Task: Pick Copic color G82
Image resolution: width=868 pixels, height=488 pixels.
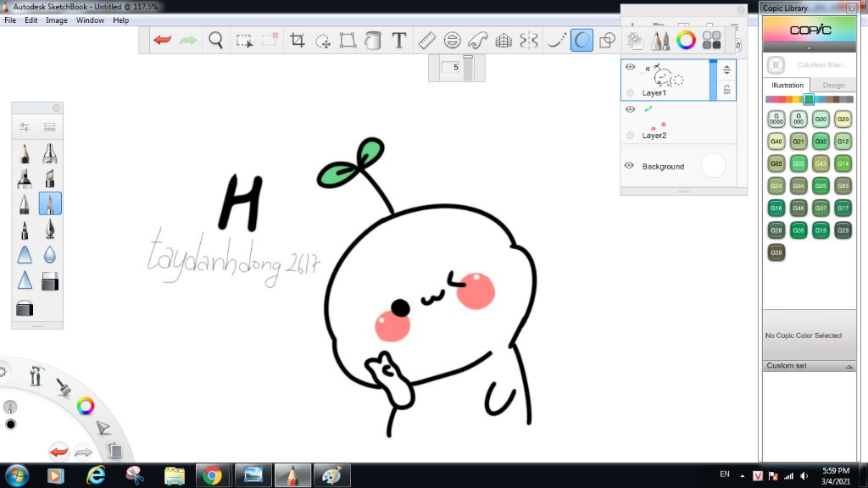Action: [x=776, y=164]
